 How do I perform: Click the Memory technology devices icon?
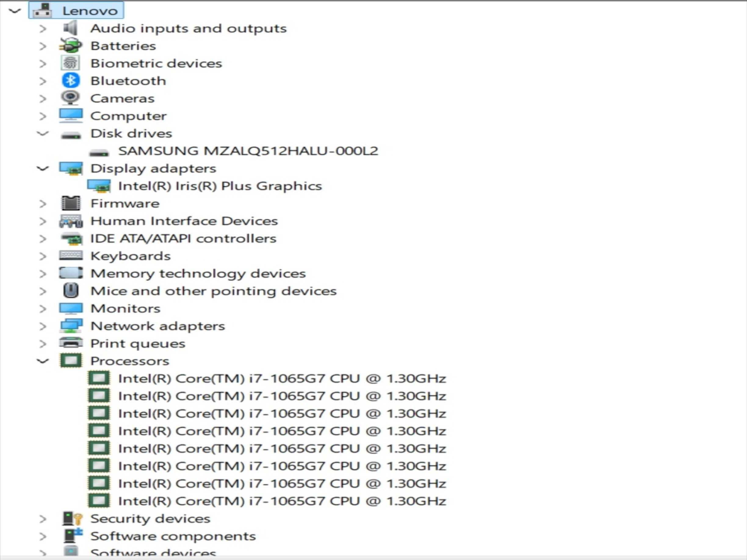71,273
